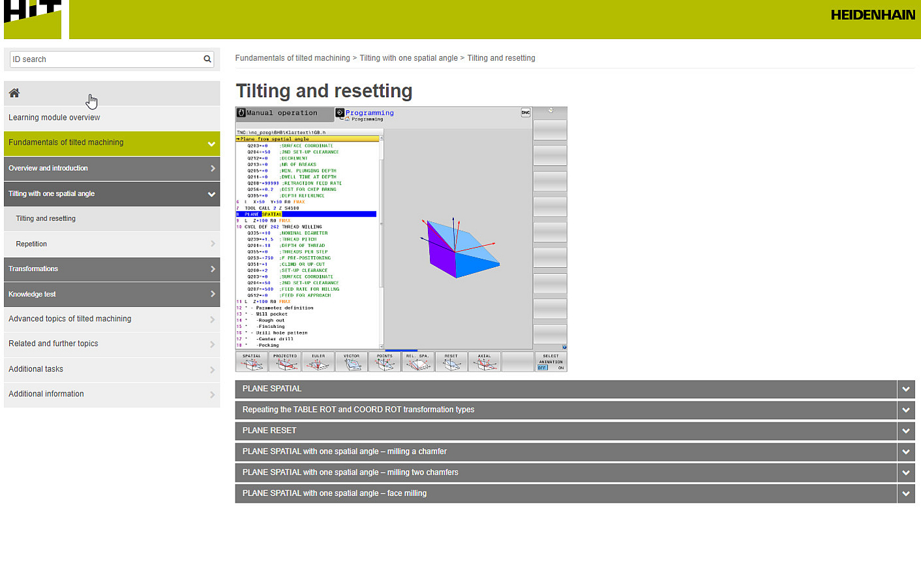Click the DNC icon in the screen header

pyautogui.click(x=525, y=113)
